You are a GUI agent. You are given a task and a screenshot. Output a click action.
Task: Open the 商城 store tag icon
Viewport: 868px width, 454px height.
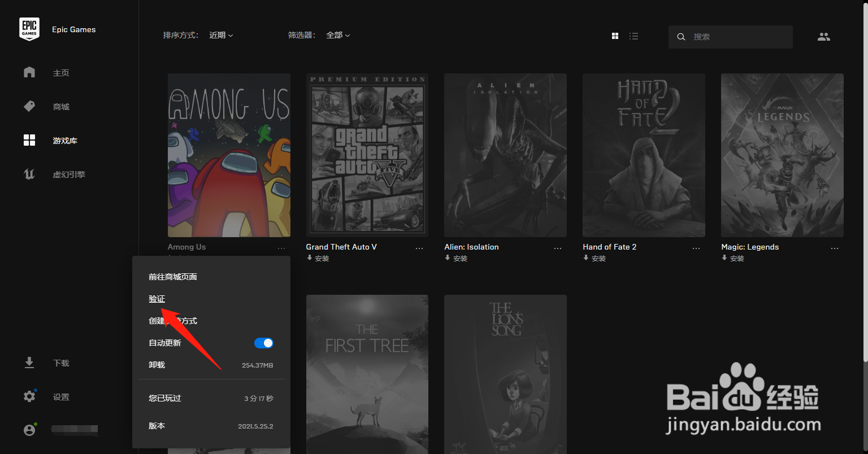point(29,106)
